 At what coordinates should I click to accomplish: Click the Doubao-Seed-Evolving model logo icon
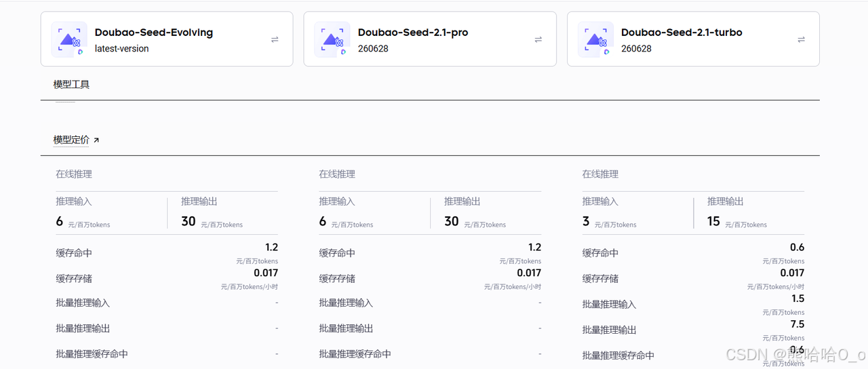(x=69, y=39)
